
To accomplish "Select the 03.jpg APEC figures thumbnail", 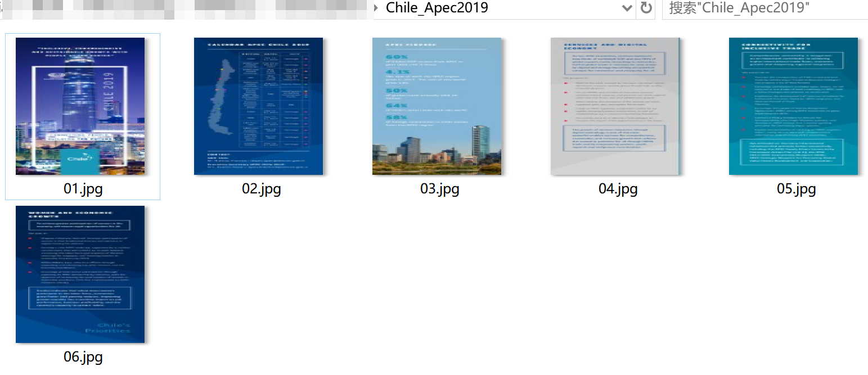I will click(437, 106).
